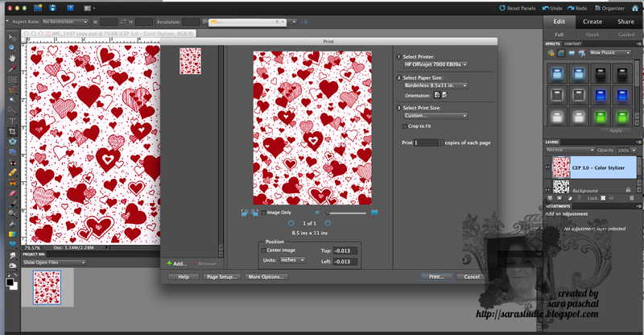Click the portrait orientation icon

437,94
